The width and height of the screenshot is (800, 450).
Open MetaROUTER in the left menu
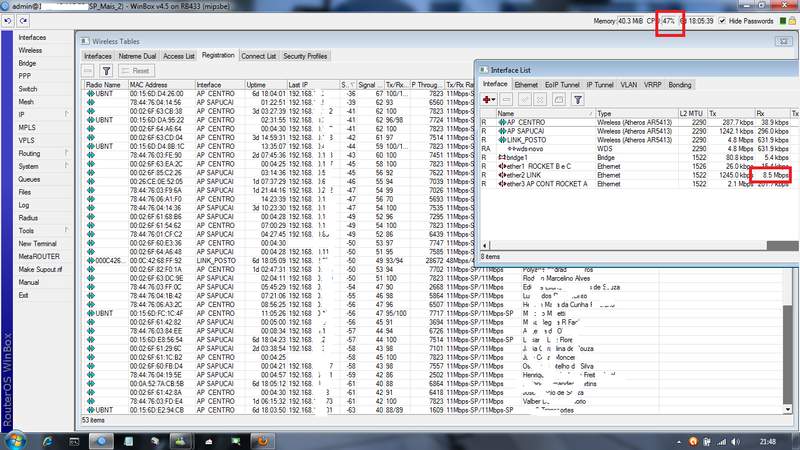[x=39, y=257]
